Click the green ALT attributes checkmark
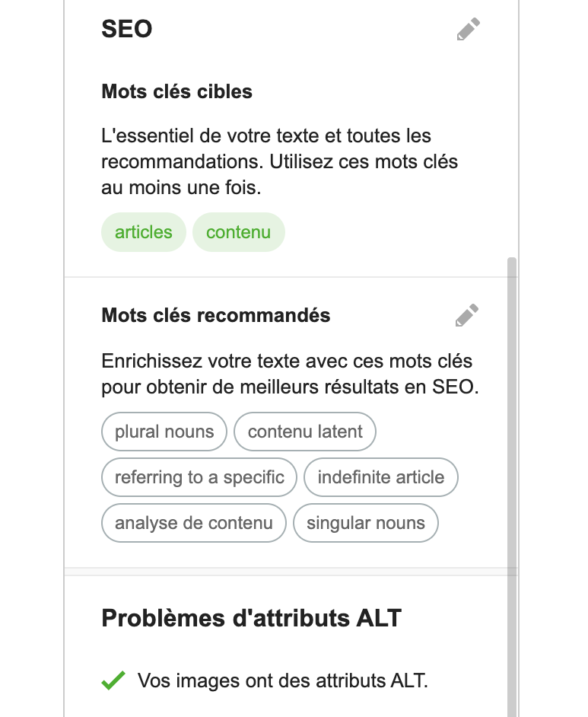Viewport: 588px width, 717px height. 113,680
